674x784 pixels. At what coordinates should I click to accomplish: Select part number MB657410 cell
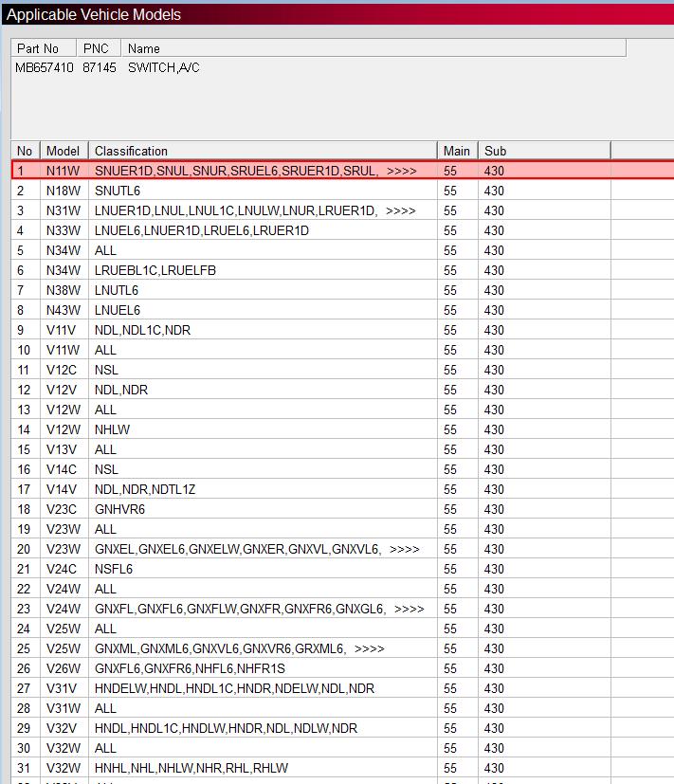tap(44, 67)
